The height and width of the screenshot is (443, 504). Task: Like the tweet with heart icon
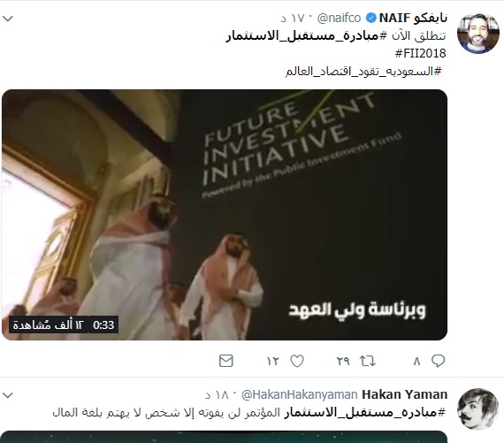coord(297,361)
